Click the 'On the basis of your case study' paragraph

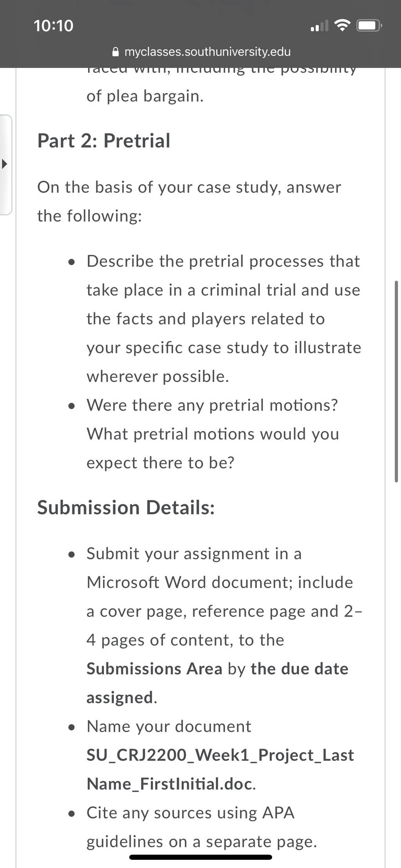pos(189,201)
